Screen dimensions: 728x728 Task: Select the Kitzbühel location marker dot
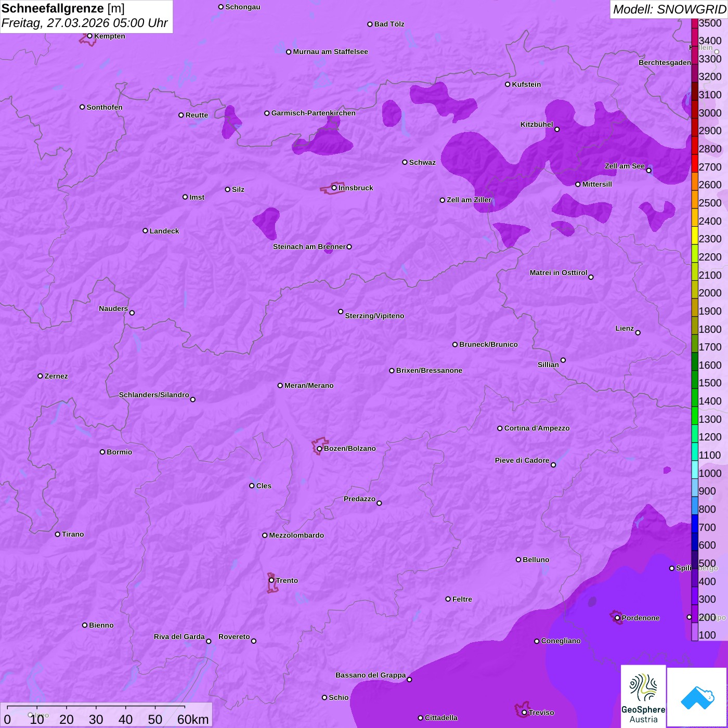point(557,129)
